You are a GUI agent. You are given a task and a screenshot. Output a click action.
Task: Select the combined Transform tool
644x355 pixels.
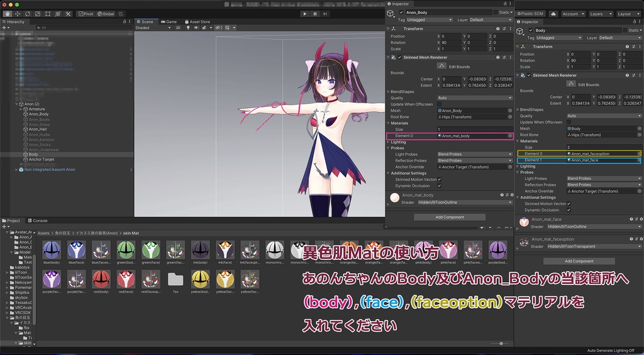(58, 14)
